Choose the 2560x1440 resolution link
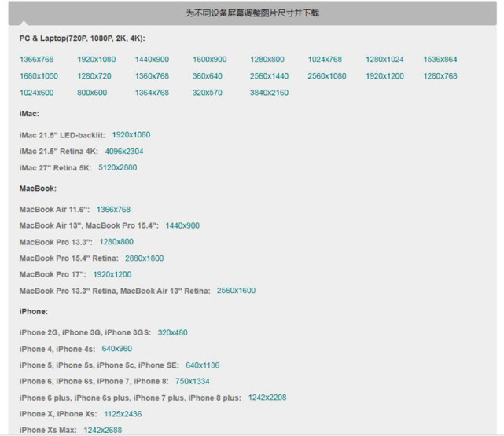504x436 pixels. (270, 76)
